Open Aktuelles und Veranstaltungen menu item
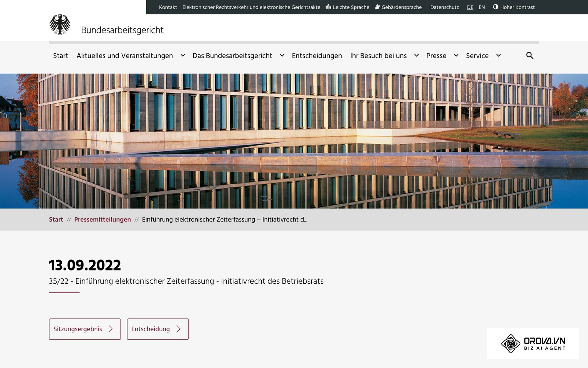588x368 pixels. [125, 56]
